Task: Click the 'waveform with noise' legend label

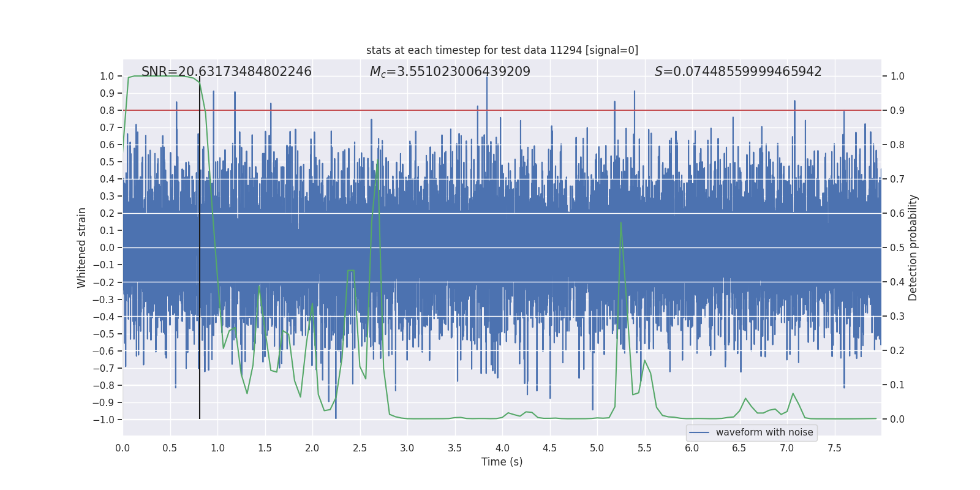Action: coord(764,432)
